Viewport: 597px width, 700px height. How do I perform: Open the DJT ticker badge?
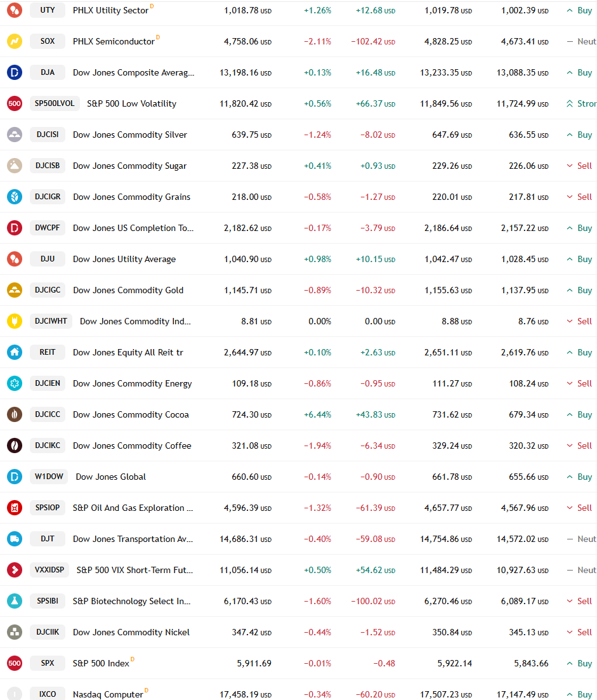pyautogui.click(x=48, y=538)
